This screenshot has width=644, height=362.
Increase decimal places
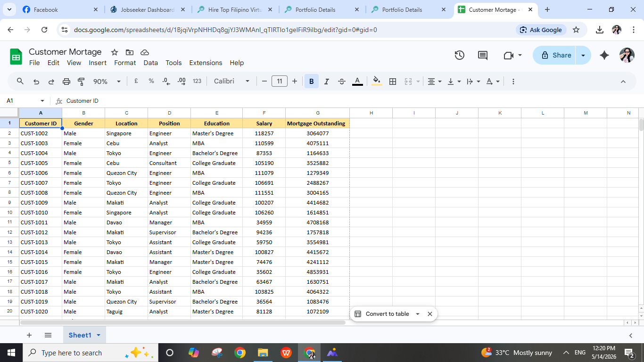pyautogui.click(x=182, y=81)
